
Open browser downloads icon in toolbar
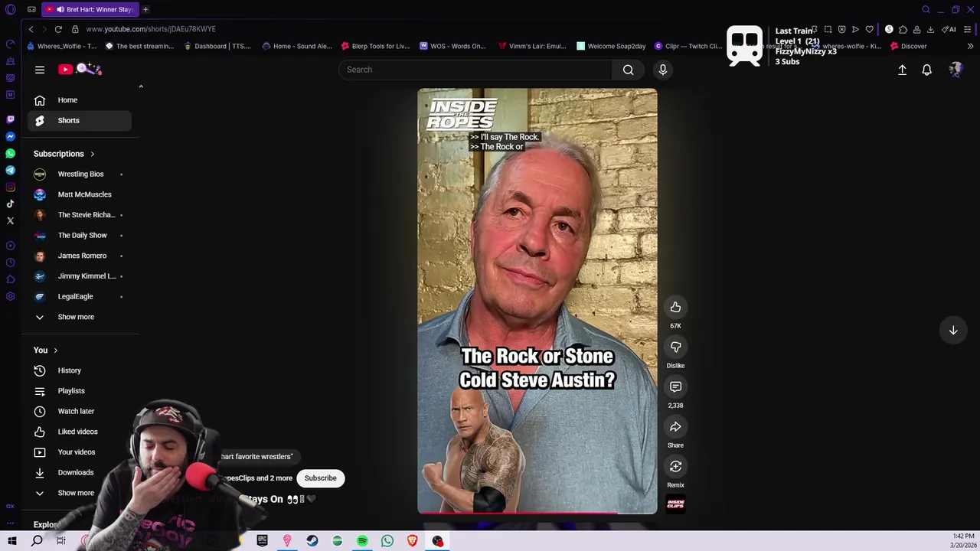click(x=930, y=29)
